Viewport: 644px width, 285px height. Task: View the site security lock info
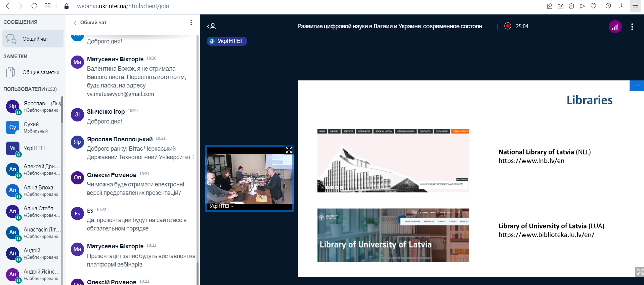point(66,6)
